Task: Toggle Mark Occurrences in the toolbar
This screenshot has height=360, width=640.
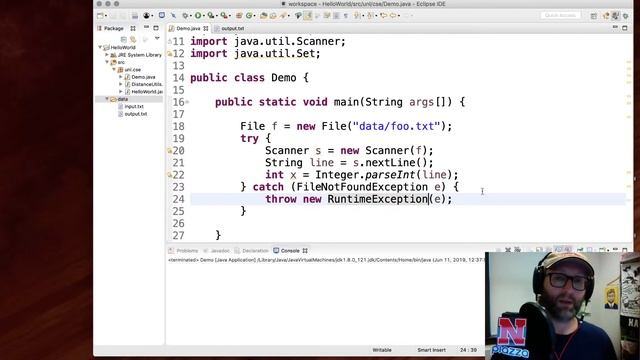Action: pyautogui.click(x=308, y=16)
